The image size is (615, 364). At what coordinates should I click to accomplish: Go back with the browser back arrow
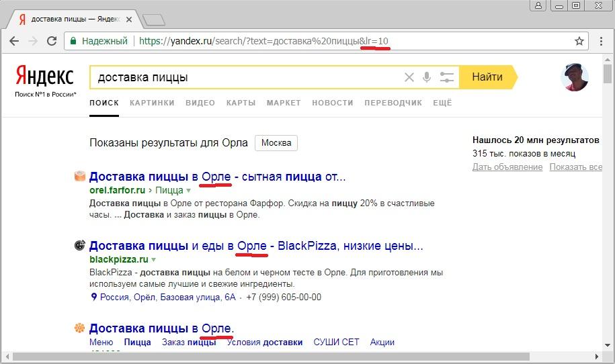[x=14, y=41]
